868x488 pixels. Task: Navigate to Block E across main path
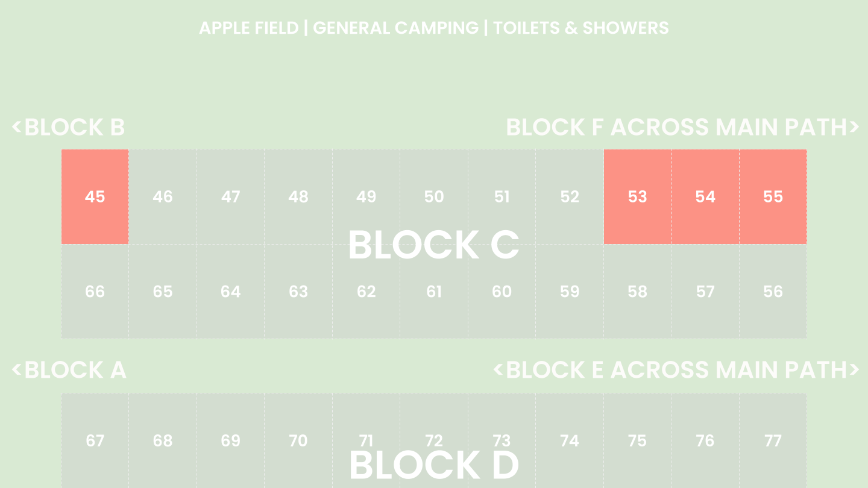coord(676,369)
